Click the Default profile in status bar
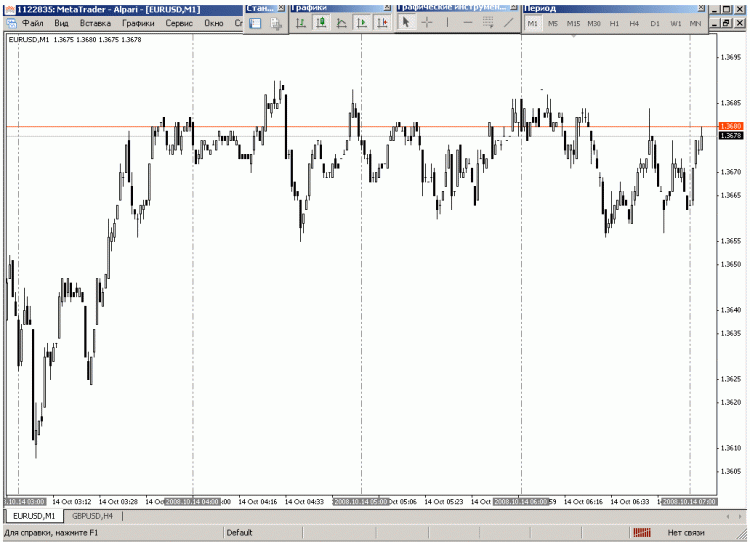This screenshot has width=750, height=542. (239, 532)
